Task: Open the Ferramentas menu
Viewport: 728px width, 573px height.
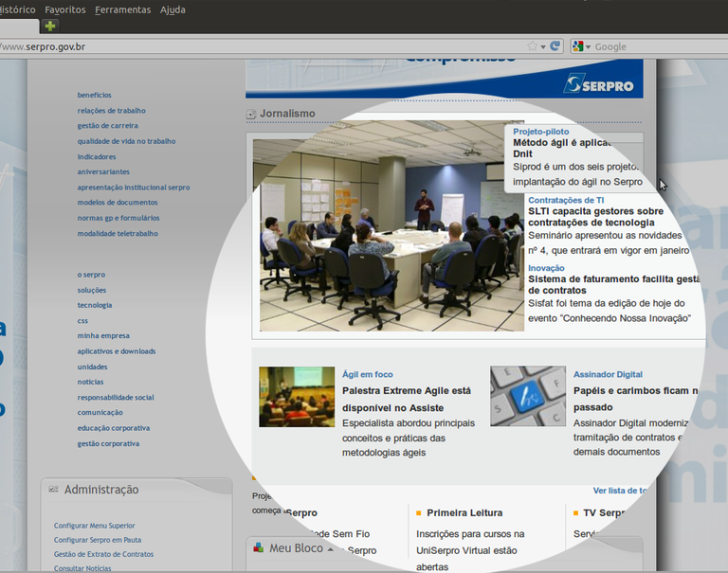Action: coord(123,9)
